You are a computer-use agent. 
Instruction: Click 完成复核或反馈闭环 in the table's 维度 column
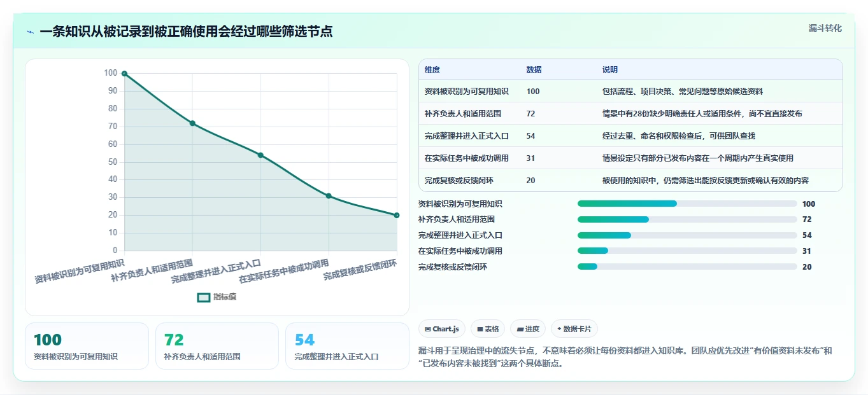pos(459,181)
